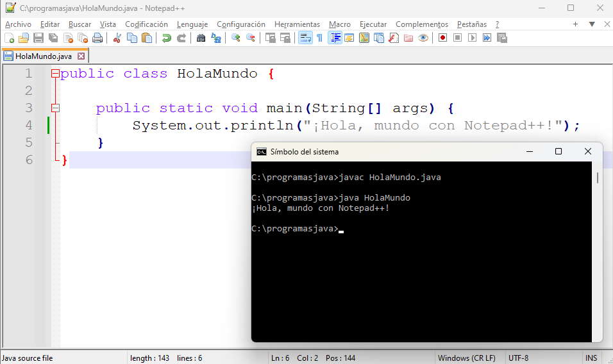Open Find with binoculars icon
The width and height of the screenshot is (613, 364).
[201, 38]
